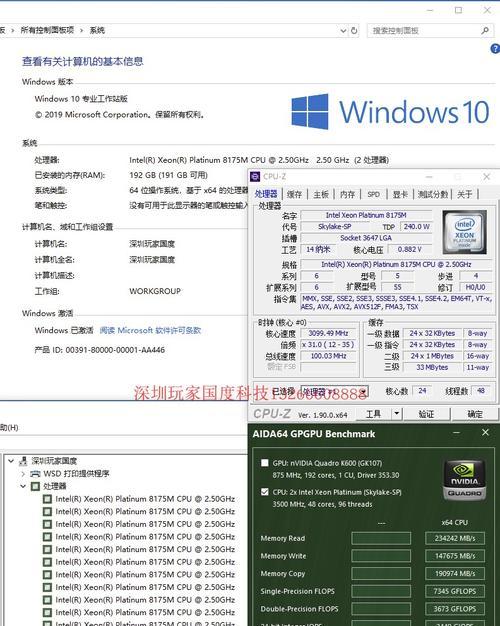
Task: Expand the WSD 打印提供程序 node
Action: coord(23,474)
